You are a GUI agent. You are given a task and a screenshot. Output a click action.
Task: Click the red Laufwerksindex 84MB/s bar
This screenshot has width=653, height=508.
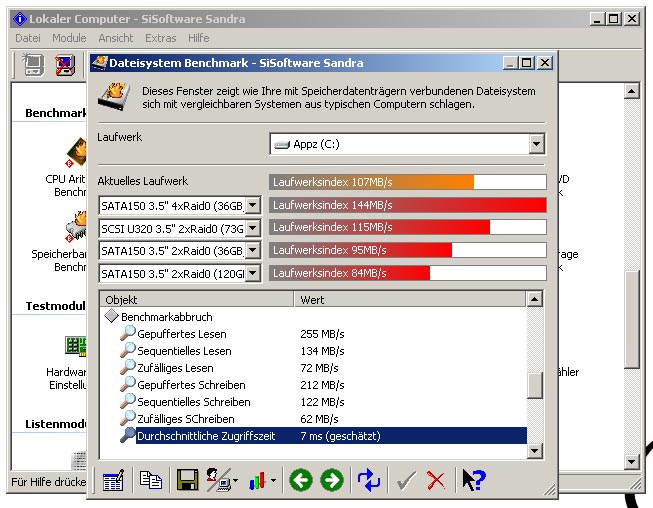coord(407,273)
